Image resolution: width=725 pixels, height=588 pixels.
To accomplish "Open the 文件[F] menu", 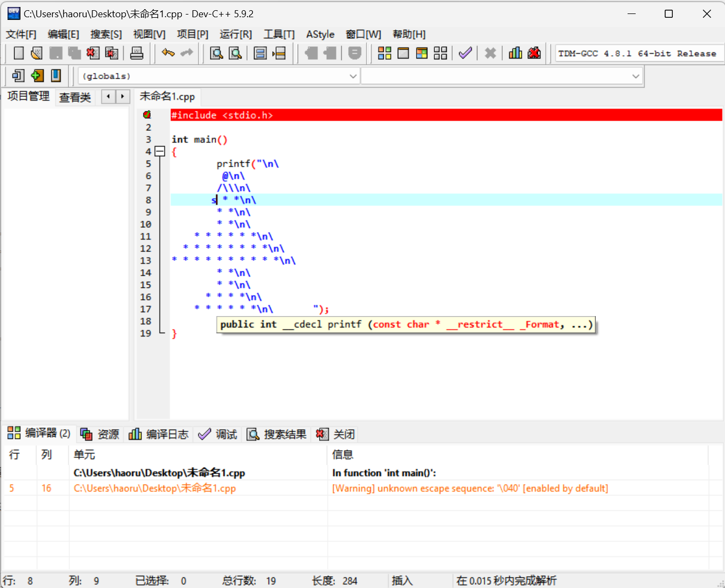I will [21, 34].
